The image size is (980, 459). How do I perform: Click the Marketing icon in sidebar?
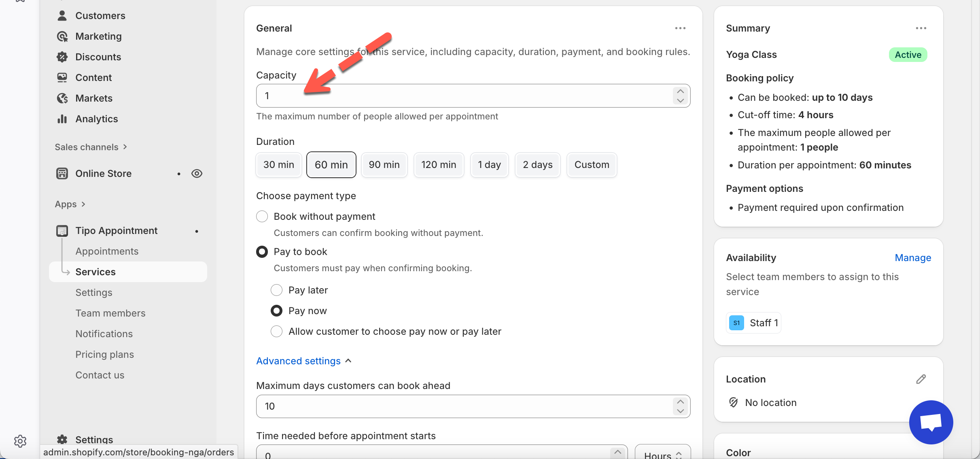coord(62,36)
